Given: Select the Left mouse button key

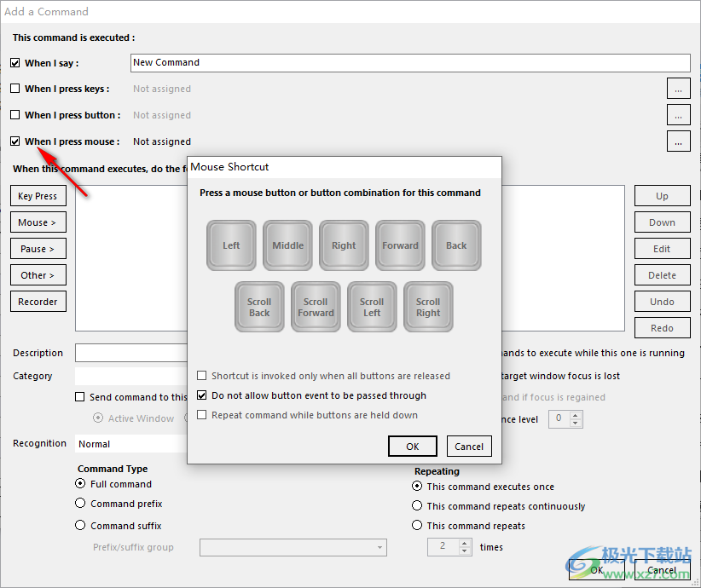Looking at the screenshot, I should coord(231,245).
